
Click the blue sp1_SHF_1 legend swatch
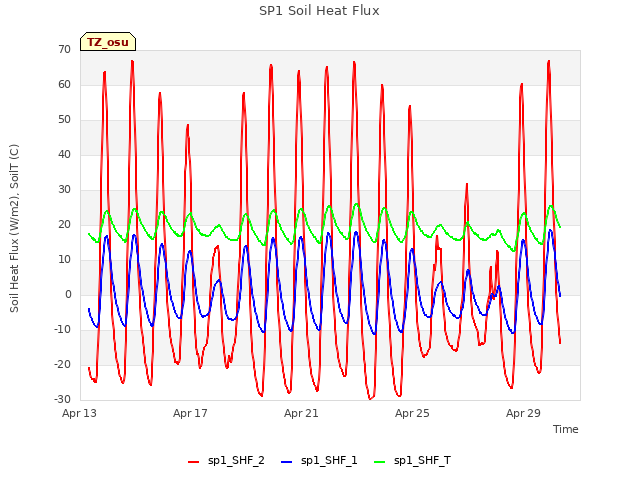click(x=287, y=462)
